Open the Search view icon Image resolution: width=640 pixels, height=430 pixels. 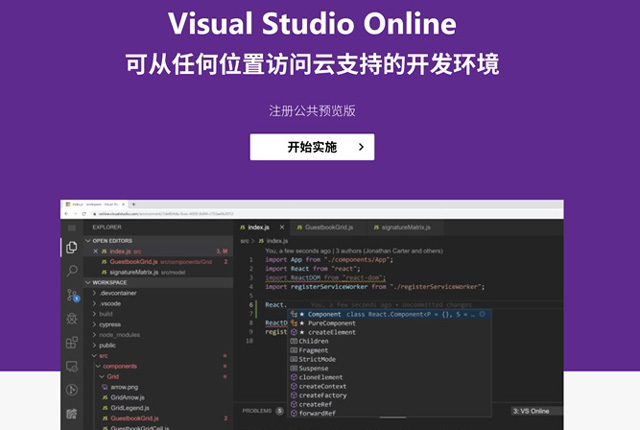point(72,270)
